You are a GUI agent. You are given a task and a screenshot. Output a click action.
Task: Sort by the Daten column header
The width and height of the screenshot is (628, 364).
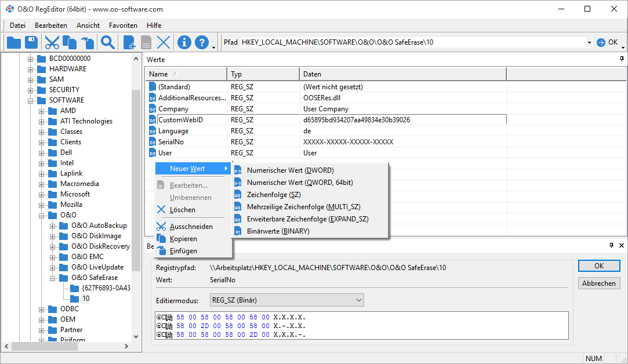[x=403, y=74]
